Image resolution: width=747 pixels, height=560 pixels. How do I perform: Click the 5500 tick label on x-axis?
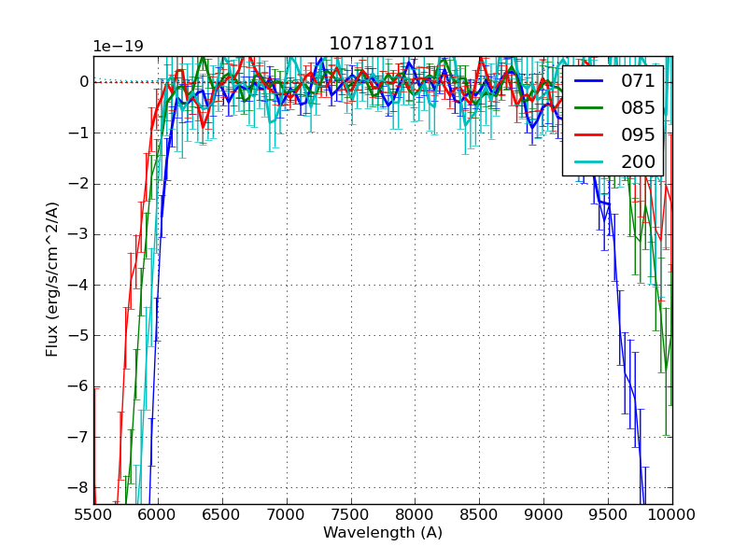tap(93, 513)
